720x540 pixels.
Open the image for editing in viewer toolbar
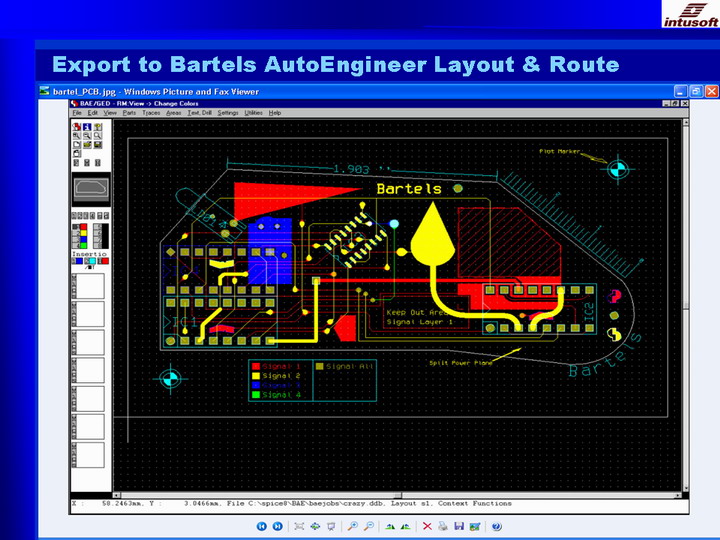tap(475, 526)
